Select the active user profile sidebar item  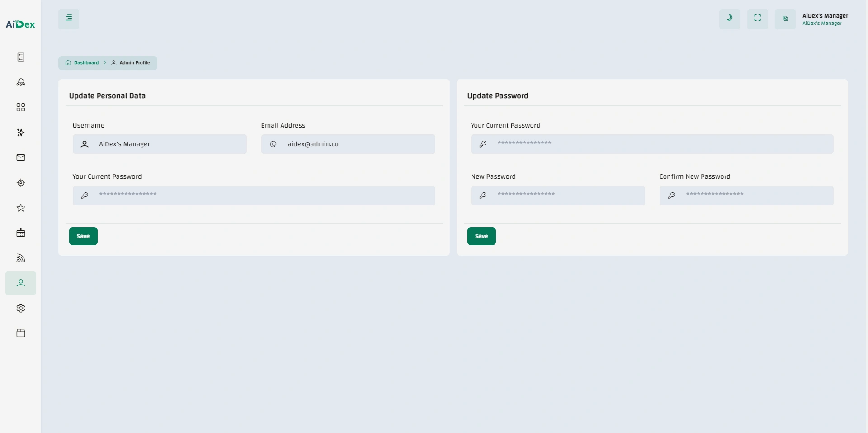(x=21, y=283)
